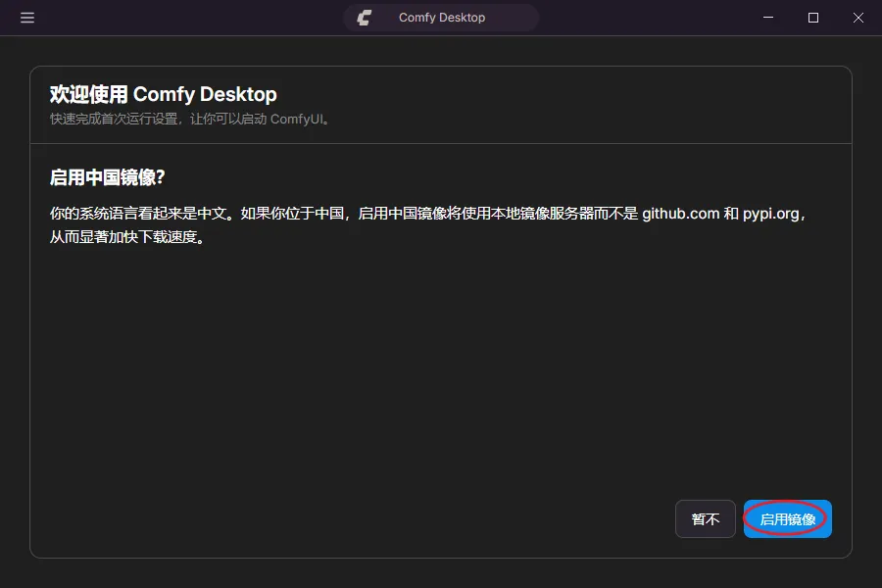
Task: Open the hamburger menu in title bar
Action: click(27, 18)
